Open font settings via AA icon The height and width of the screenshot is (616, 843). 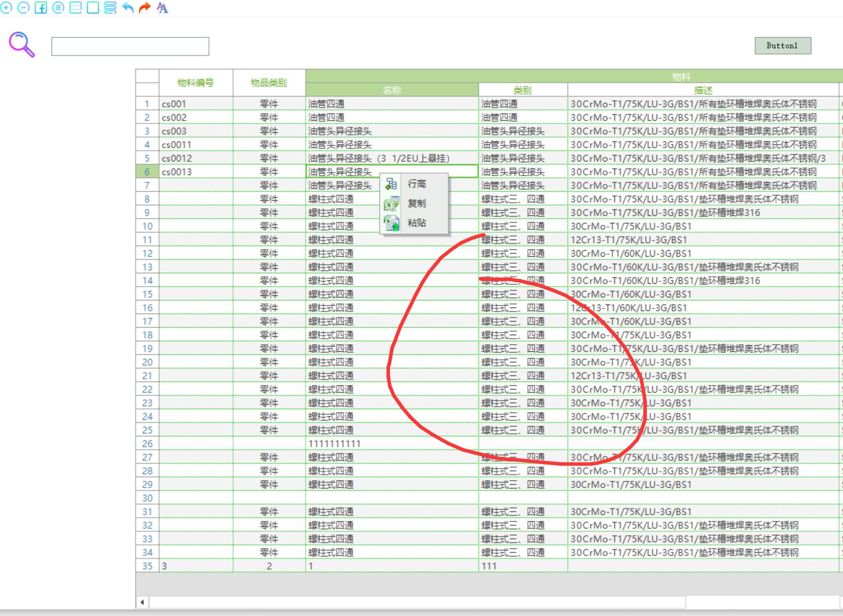tap(162, 8)
